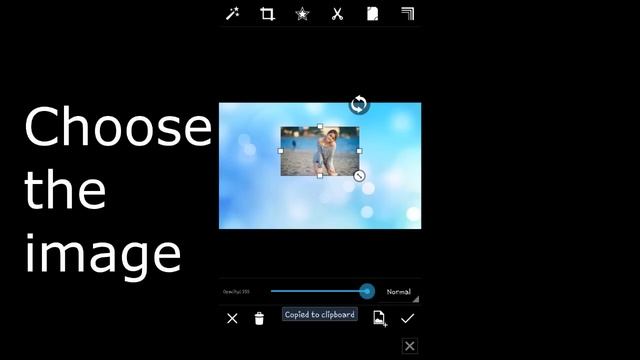Open the frame corner tool

point(407,14)
